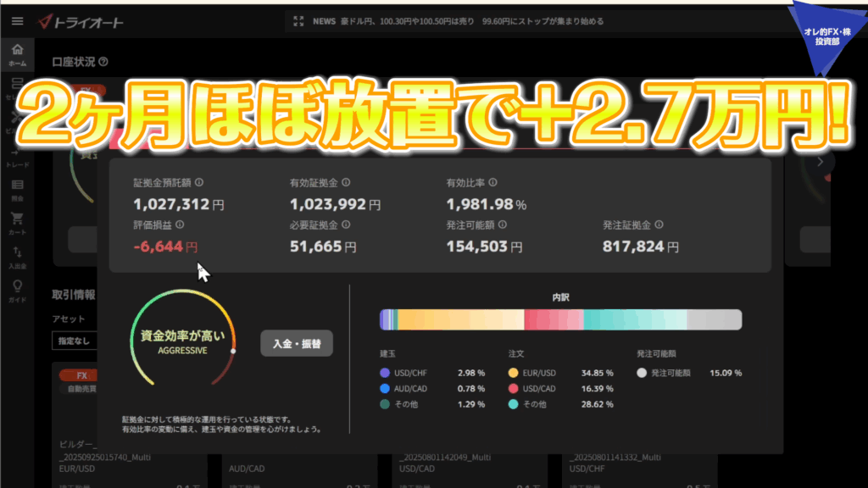Click next arrow on account carousel
Viewport: 868px width, 488px height.
pos(820,162)
